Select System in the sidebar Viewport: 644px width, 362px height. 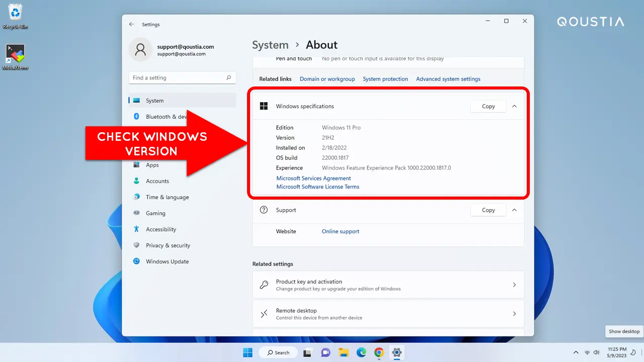point(182,101)
